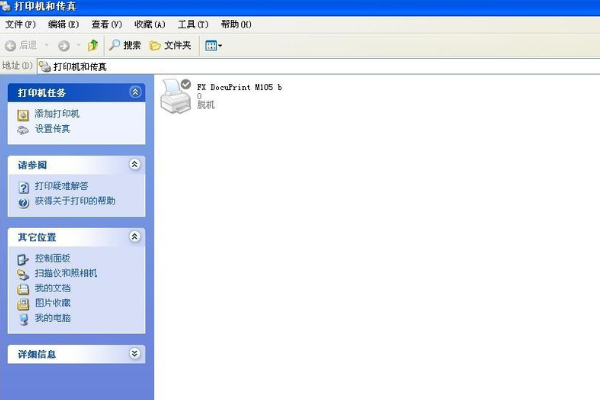This screenshot has width=600, height=400.
Task: Expand the 详细信息 panel
Action: 135,353
